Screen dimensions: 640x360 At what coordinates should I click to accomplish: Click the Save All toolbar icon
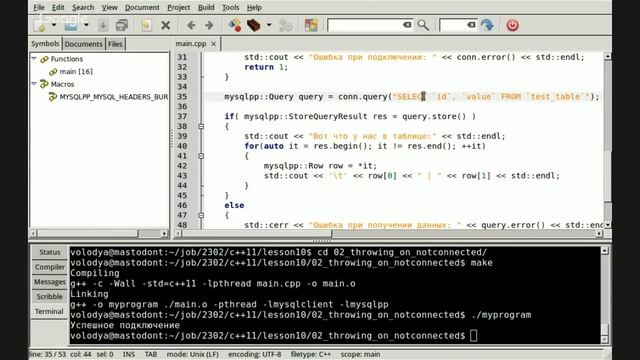(x=121, y=25)
